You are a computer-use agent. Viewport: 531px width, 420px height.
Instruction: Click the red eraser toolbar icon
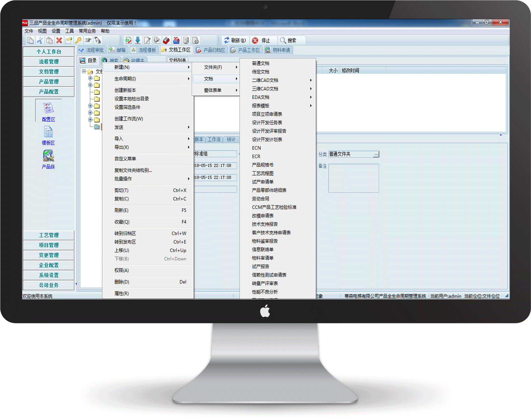pyautogui.click(x=166, y=41)
